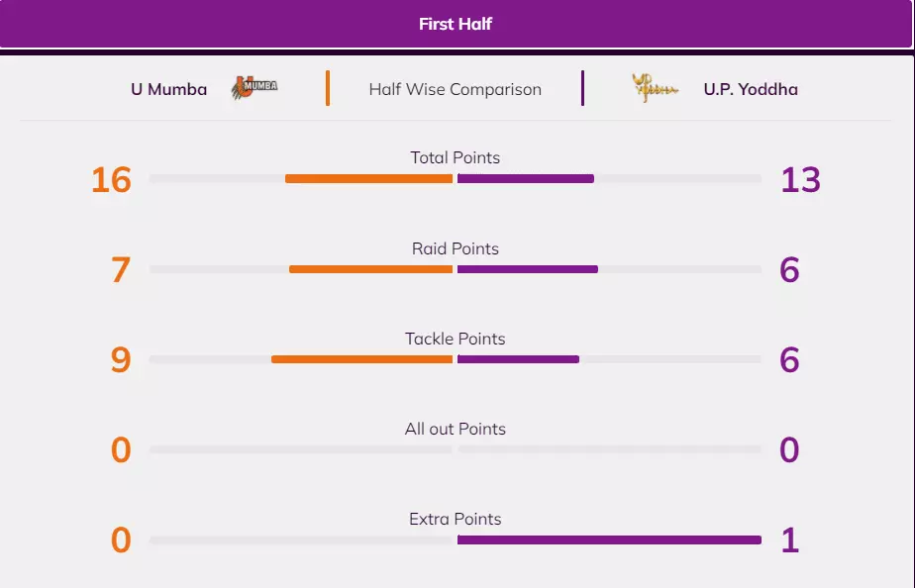
Task: Click the orange Raid Points bar
Action: coord(370,269)
